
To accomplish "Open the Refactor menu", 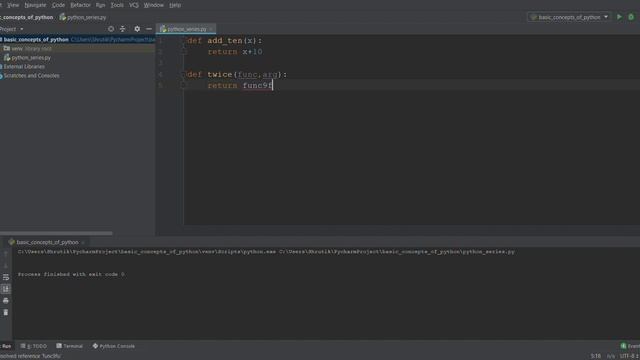I will (x=80, y=5).
